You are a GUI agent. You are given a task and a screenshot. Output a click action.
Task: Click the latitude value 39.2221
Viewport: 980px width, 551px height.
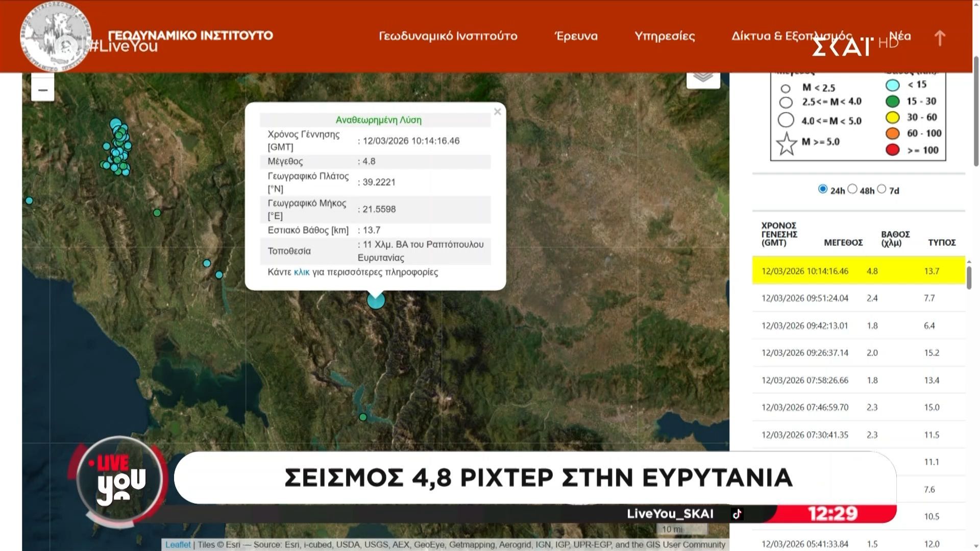(379, 182)
